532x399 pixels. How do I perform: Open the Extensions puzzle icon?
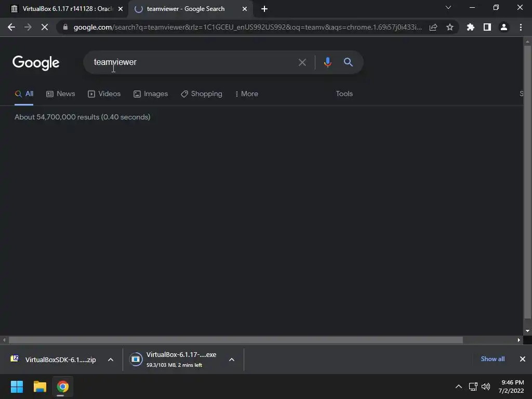point(471,27)
